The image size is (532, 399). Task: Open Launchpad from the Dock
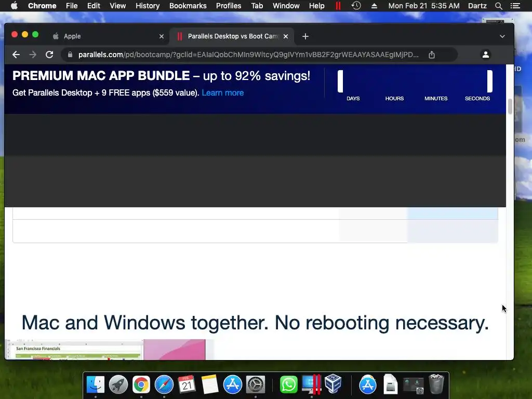(x=118, y=384)
